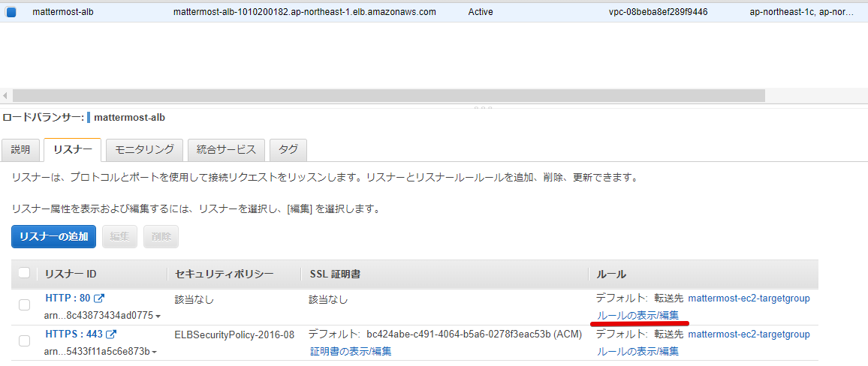Switch to the 説明 tab
The width and height of the screenshot is (868, 366).
(21, 150)
